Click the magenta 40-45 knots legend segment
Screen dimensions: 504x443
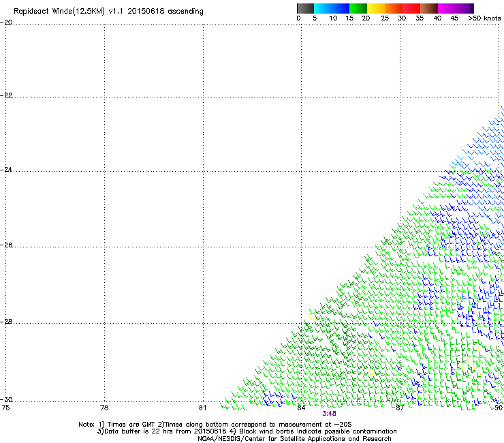pyautogui.click(x=447, y=8)
